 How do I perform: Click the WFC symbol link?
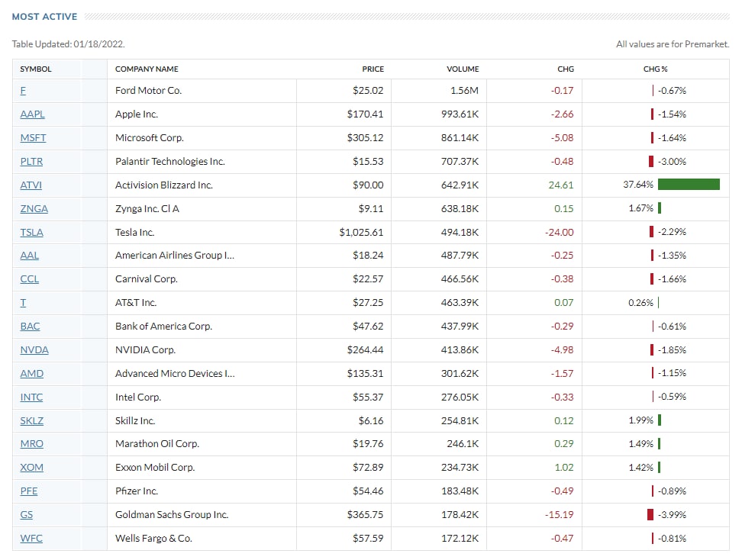click(31, 539)
